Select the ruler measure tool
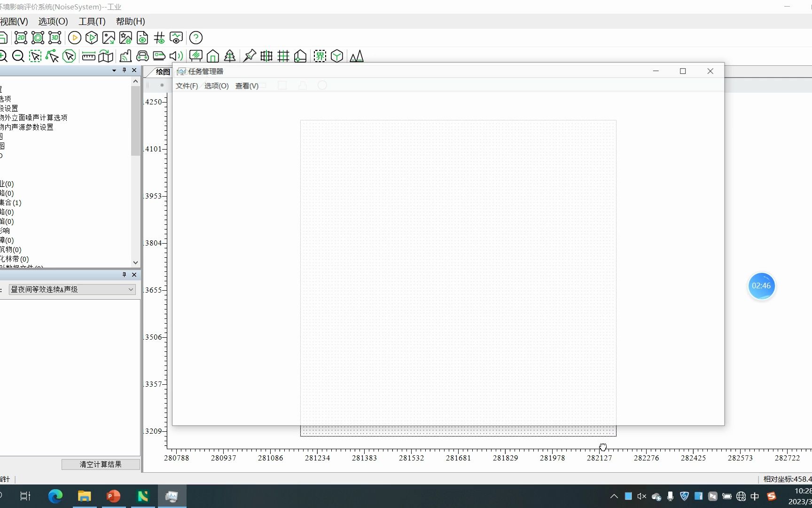The image size is (812, 508). point(89,56)
